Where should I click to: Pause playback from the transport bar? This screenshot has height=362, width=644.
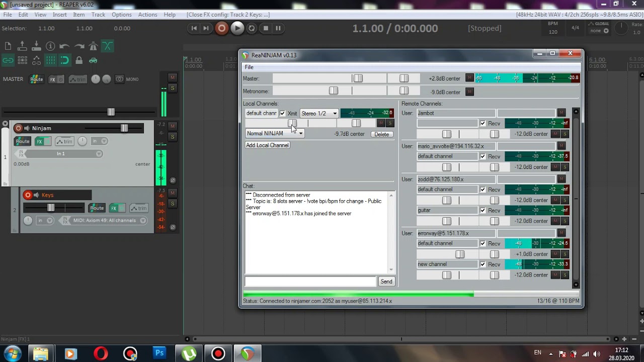coord(278,28)
